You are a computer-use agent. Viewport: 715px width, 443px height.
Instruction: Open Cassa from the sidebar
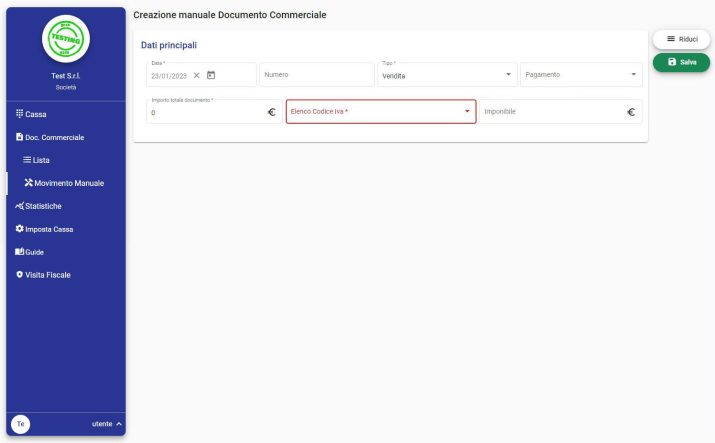click(32, 114)
